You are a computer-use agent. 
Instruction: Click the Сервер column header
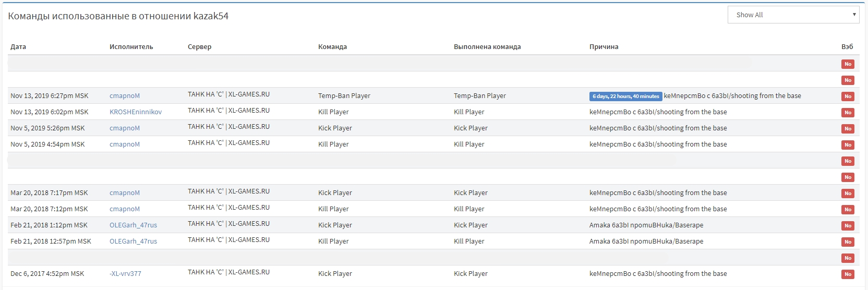[200, 47]
